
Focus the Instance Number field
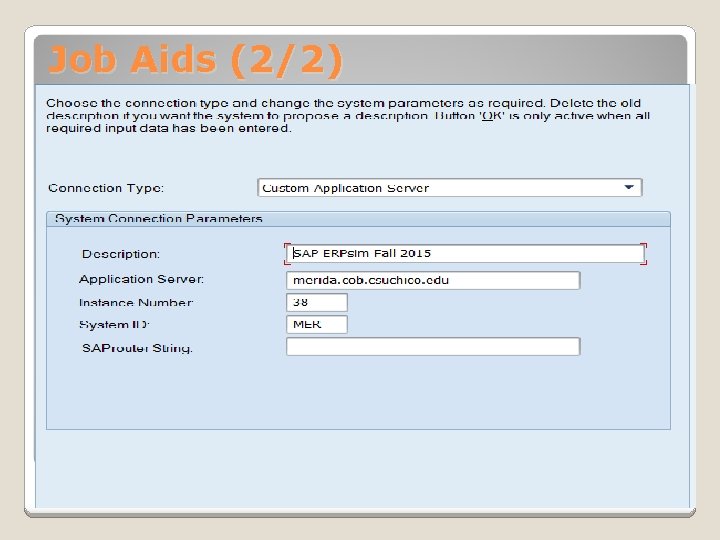[317, 302]
